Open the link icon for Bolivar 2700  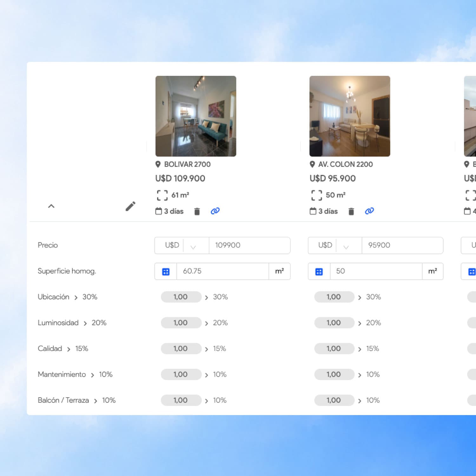[215, 211]
